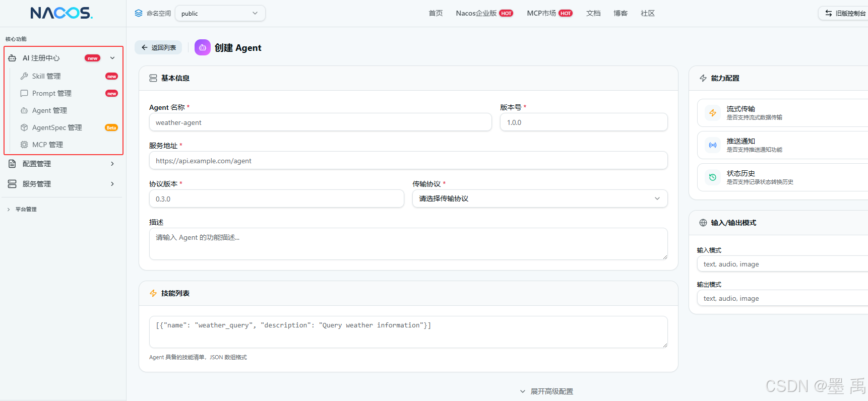Click the HOT badge beside Nacos企业版
The width and height of the screenshot is (868, 401).
[506, 14]
